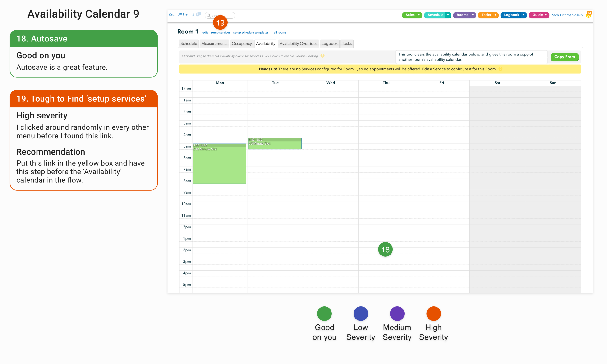Open the Occupancy tab
This screenshot has height=364, width=607.
coord(241,44)
